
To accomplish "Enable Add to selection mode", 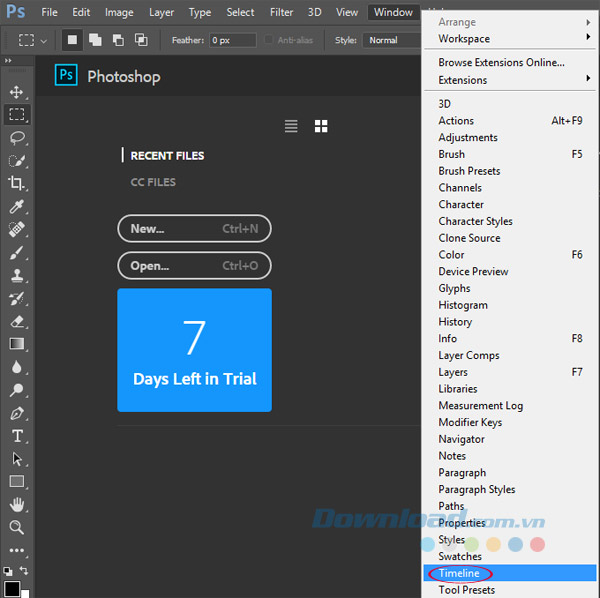I will 95,40.
